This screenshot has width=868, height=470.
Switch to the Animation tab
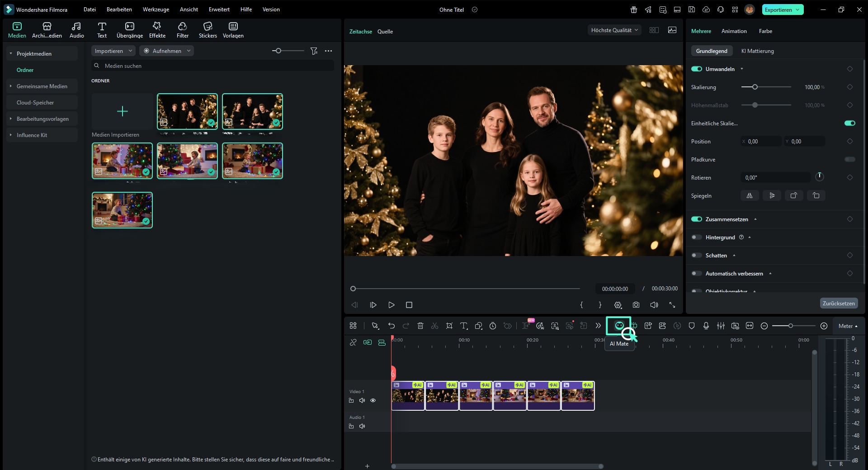point(733,31)
